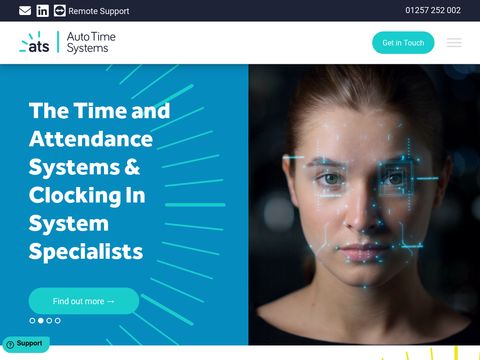Click the Get in Touch button
The image size is (480, 360).
[403, 43]
